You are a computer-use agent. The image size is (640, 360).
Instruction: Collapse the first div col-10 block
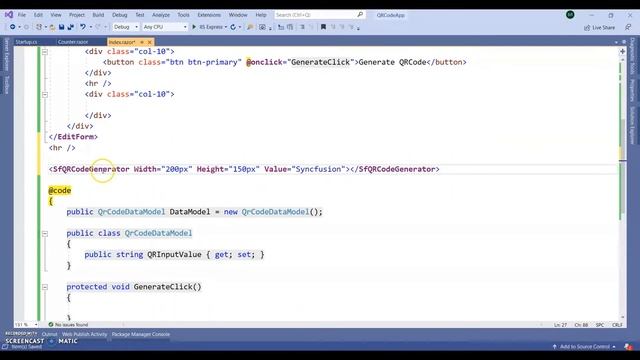click(45, 52)
